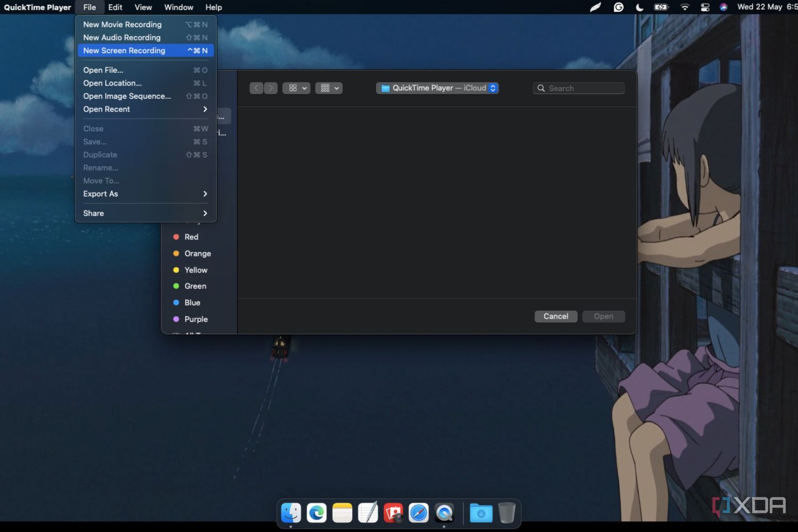Filter by the Green tag
This screenshot has width=798, height=532.
pos(195,286)
